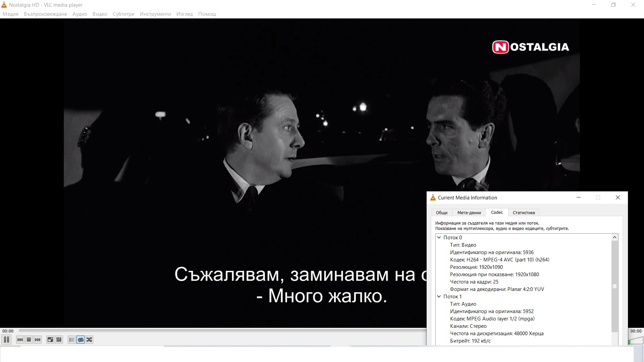Image resolution: width=644 pixels, height=362 pixels.
Task: Toggle fullscreen video mode
Action: pyautogui.click(x=50, y=340)
